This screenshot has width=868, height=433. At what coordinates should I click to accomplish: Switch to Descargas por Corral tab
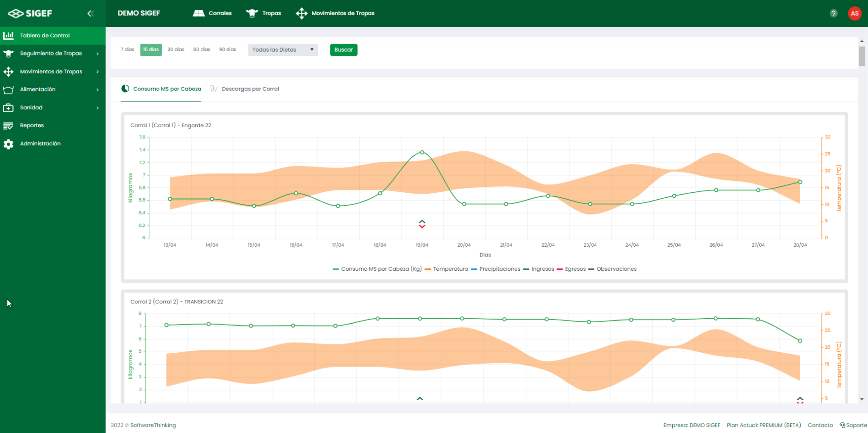pos(250,89)
